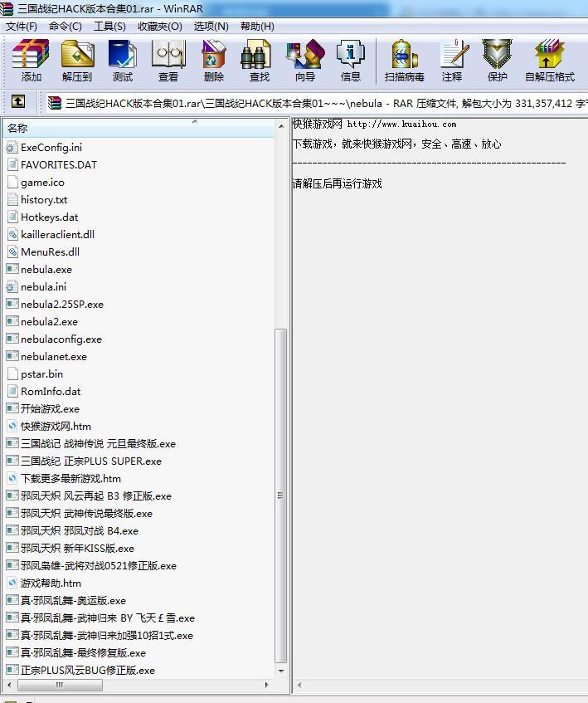Select nebula.exe in the file list
This screenshot has height=703, width=588.
(46, 270)
